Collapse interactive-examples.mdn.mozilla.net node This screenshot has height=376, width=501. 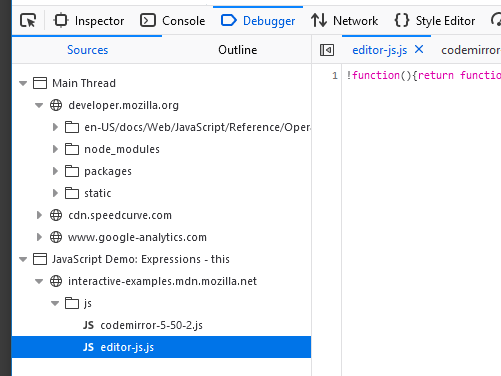click(x=39, y=281)
